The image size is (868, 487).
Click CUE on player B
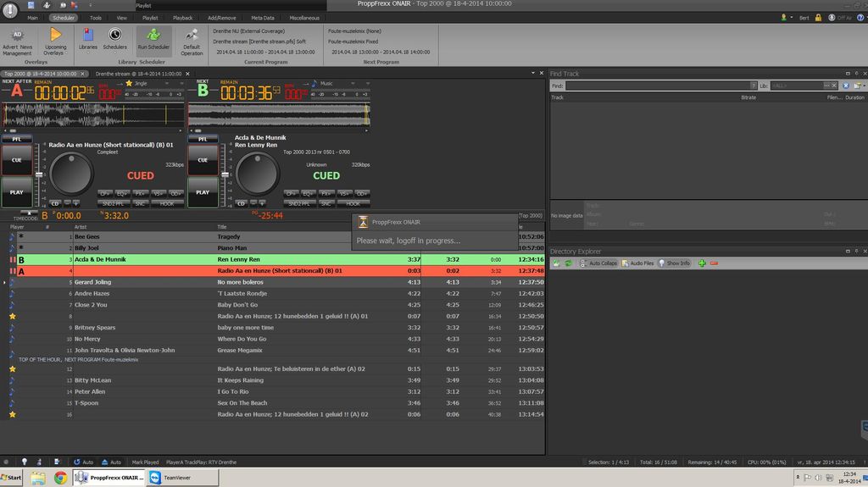203,160
